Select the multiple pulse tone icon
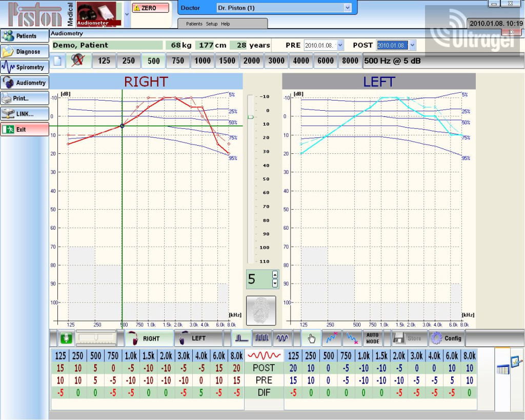The width and height of the screenshot is (525, 420). 262,338
